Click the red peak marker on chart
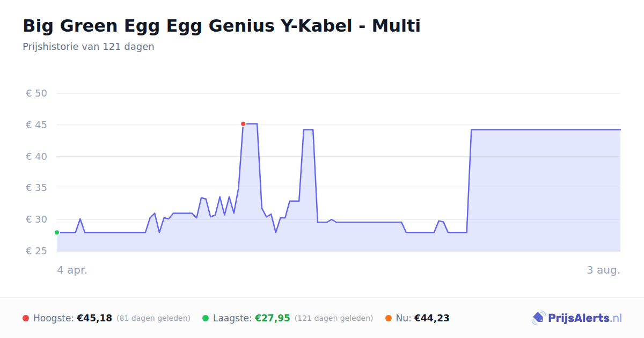The width and height of the screenshot is (644, 338). click(243, 124)
